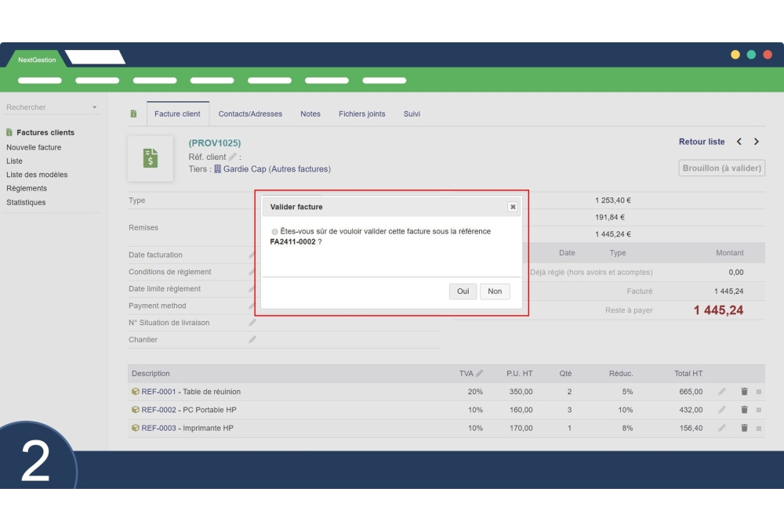
Task: Edit the Chantier field using its pencil icon
Action: [252, 339]
